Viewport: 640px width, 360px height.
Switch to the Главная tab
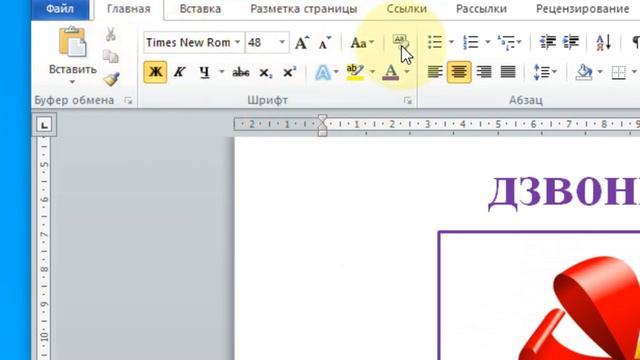[129, 9]
